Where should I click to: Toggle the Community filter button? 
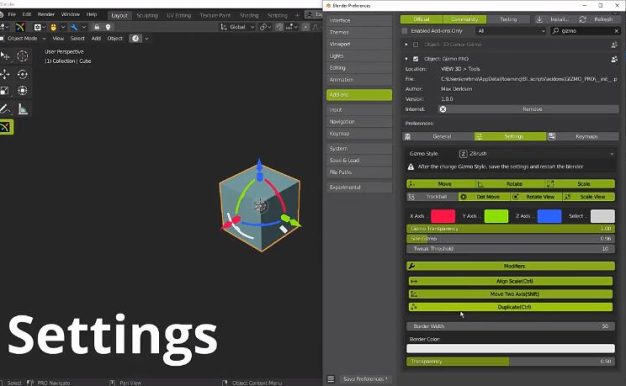[465, 19]
